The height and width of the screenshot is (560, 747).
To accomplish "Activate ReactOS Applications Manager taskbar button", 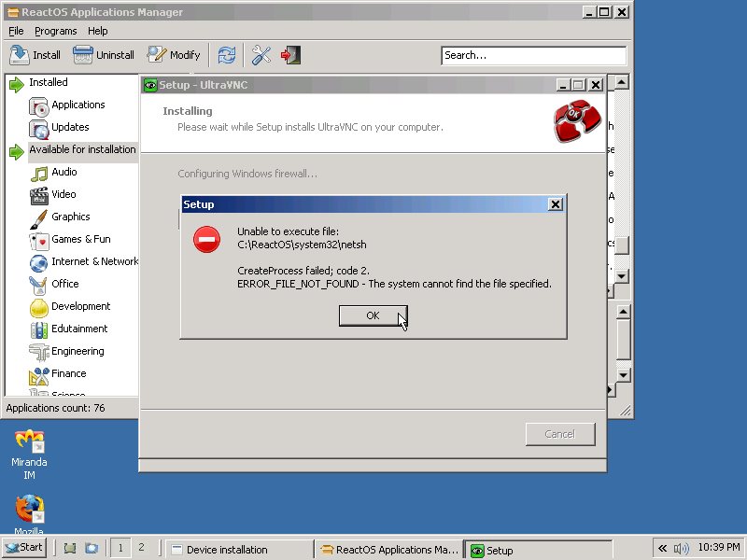I will 389,550.
